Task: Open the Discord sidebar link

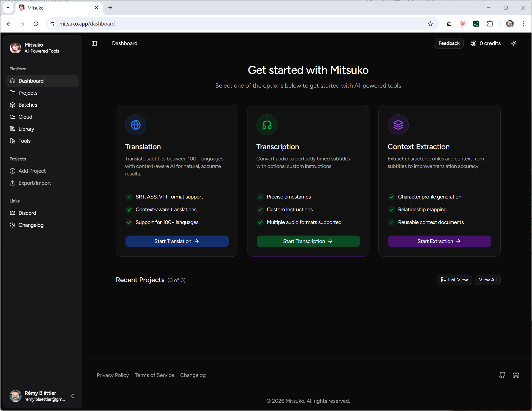Action: click(43, 213)
